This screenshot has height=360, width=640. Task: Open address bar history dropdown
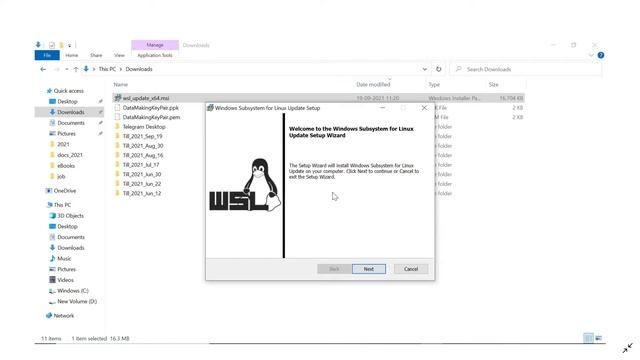[x=424, y=69]
